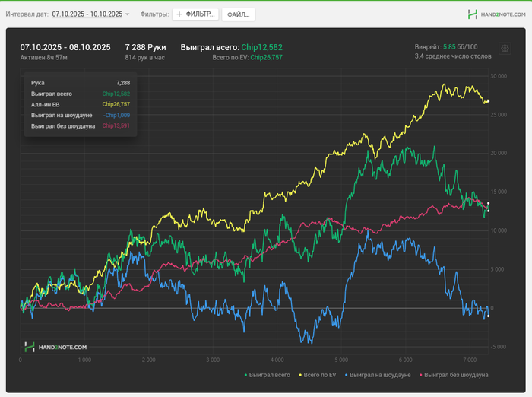The height and width of the screenshot is (397, 532).
Task: Click the 7 288 Руки hand count
Action: point(146,47)
